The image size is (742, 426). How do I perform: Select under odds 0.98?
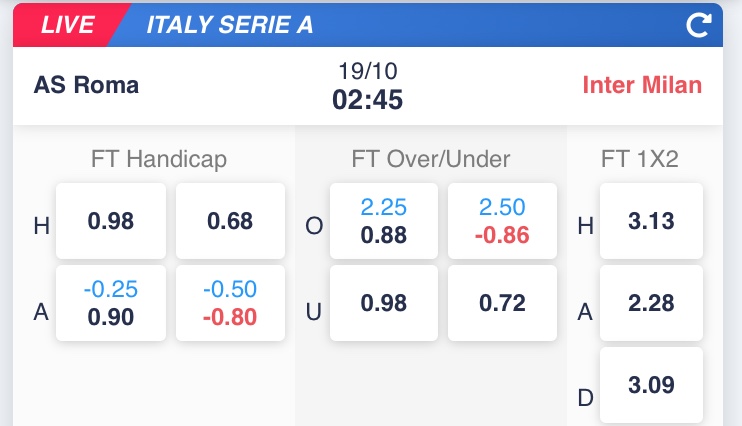(384, 303)
